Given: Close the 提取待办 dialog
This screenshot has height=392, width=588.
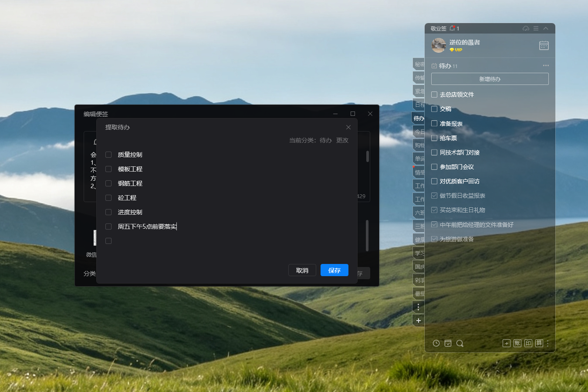Looking at the screenshot, I should [x=348, y=127].
